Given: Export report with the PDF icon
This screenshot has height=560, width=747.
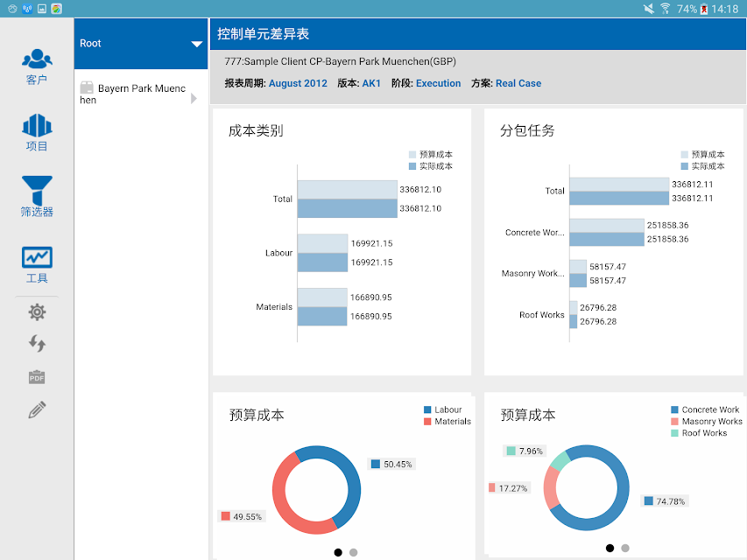Looking at the screenshot, I should pos(37,376).
